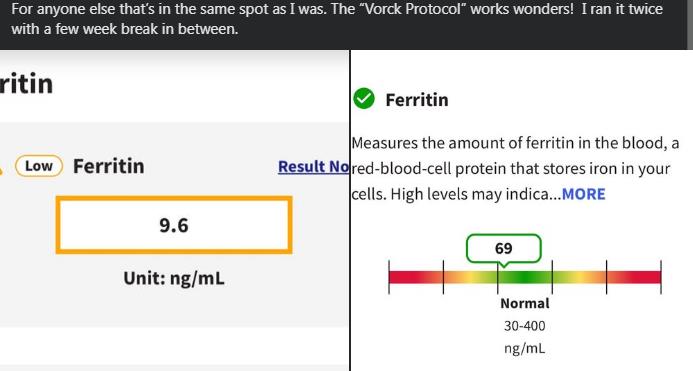
Task: Expand the description with MORE link
Action: click(583, 194)
